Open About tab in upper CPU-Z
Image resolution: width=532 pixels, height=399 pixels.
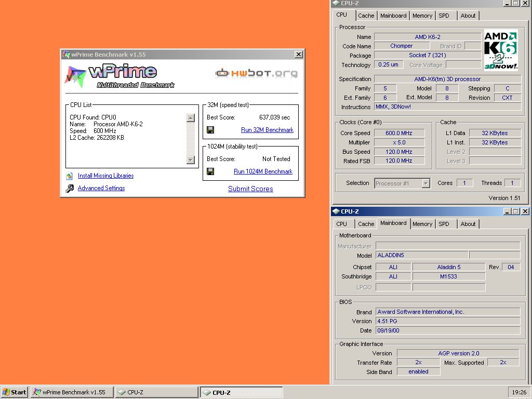pos(468,16)
